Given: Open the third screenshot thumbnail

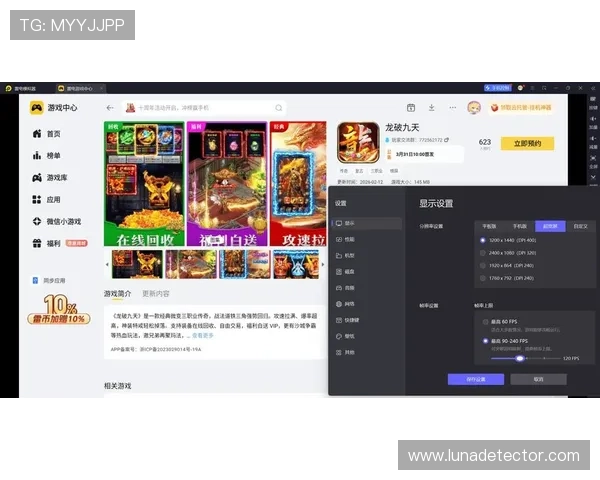Looking at the screenshot, I should pos(245,264).
